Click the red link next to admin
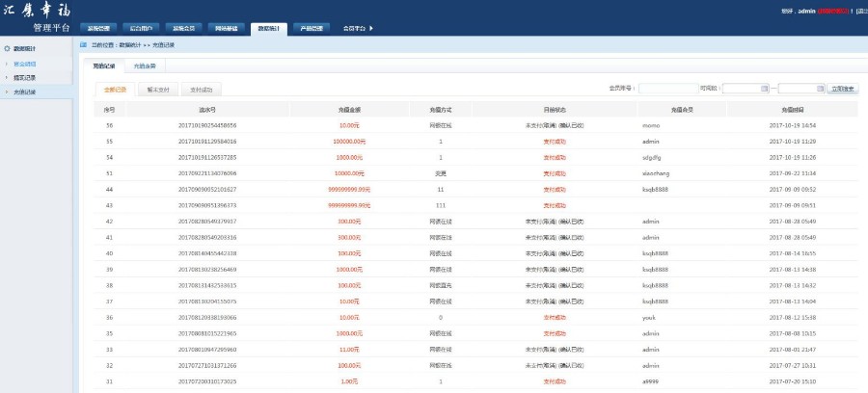868x393 pixels. coord(833,11)
